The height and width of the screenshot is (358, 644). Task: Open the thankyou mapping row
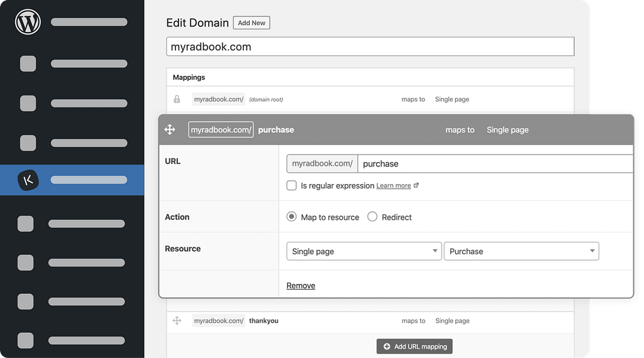pyautogui.click(x=370, y=321)
